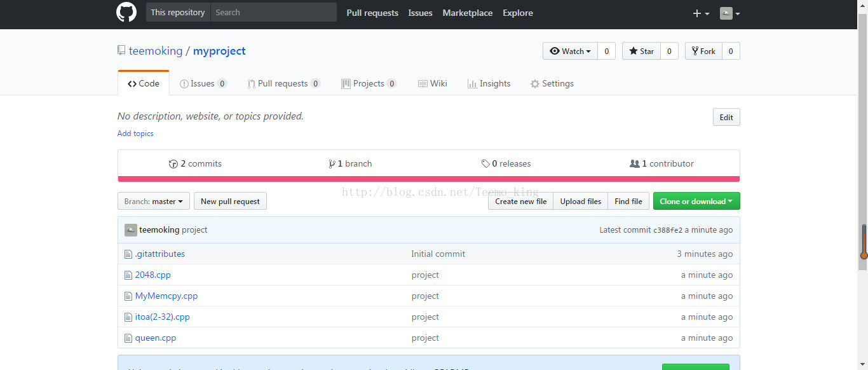The height and width of the screenshot is (370, 868).
Task: Open the myproject repository link
Action: [x=219, y=51]
